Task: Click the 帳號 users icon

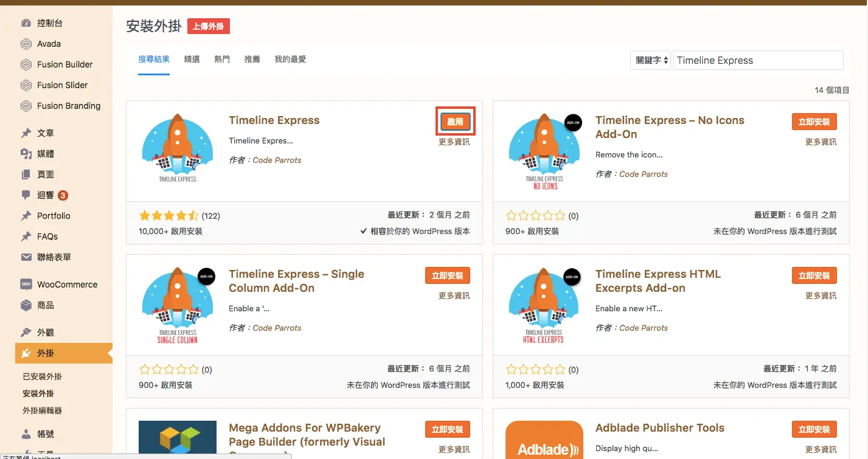Action: [26, 434]
